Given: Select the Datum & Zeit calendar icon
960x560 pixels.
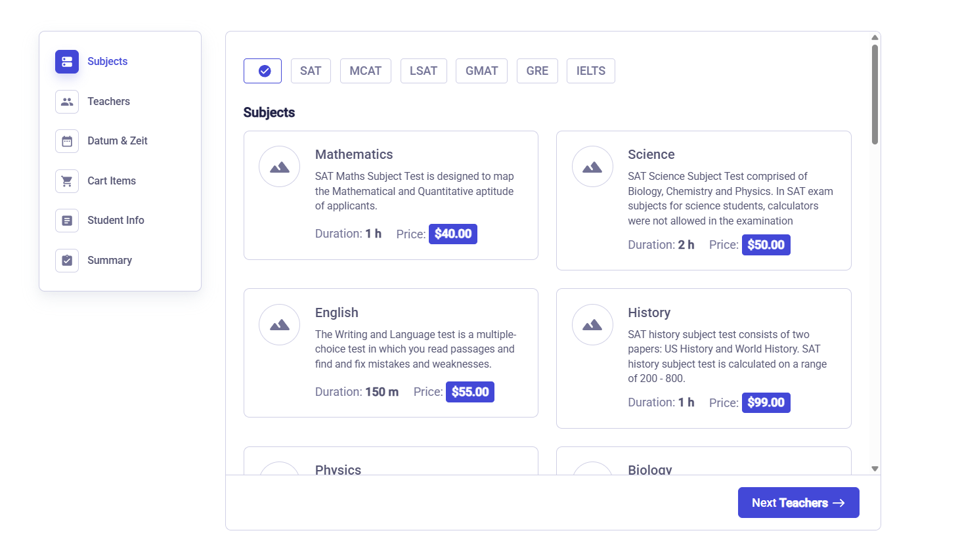Looking at the screenshot, I should [x=67, y=141].
